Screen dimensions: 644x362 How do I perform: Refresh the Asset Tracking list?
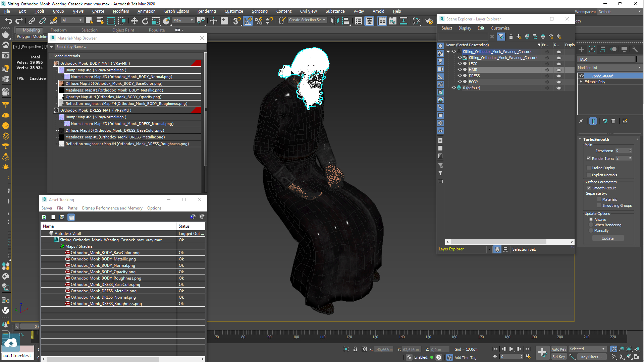click(44, 217)
